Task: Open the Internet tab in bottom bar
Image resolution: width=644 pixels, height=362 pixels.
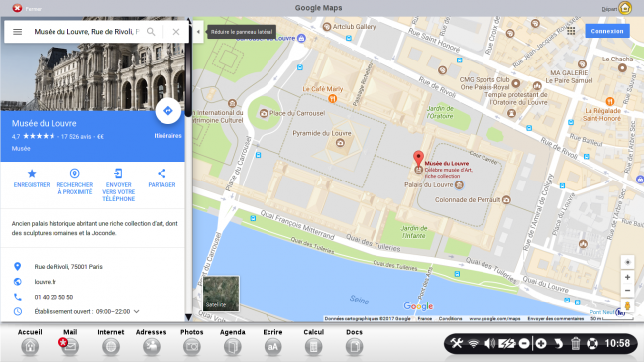Action: pos(111,342)
